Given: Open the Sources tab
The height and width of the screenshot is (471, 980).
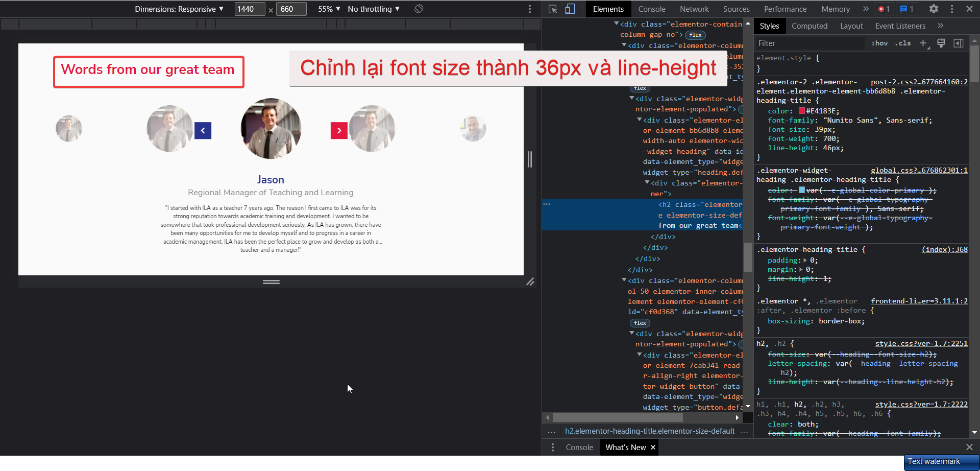Looking at the screenshot, I should 737,9.
